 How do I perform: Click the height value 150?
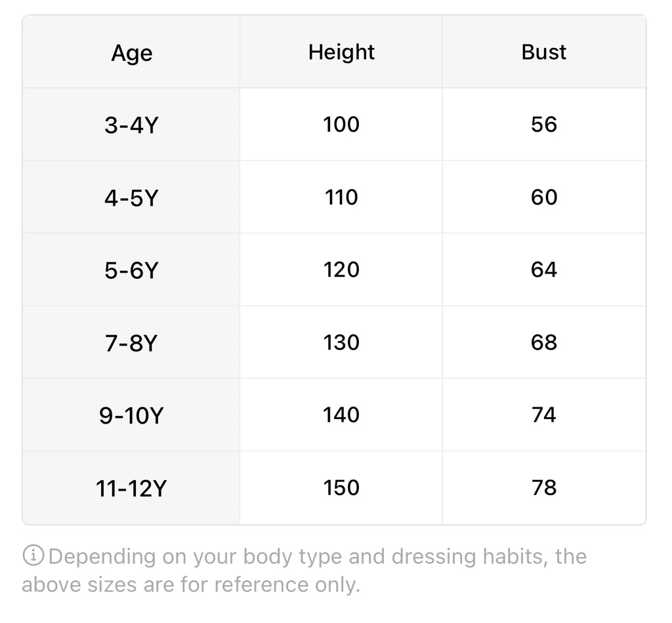tap(341, 488)
